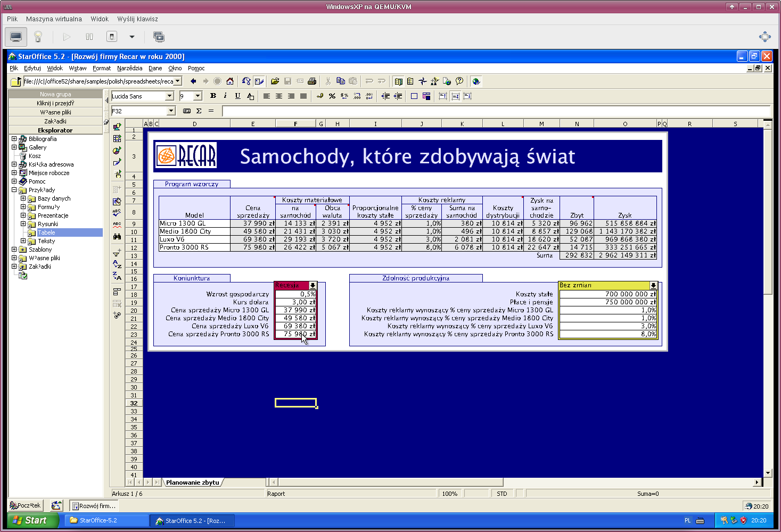Open the Bez zmian scenario dropdown
The width and height of the screenshot is (781, 532).
653,286
